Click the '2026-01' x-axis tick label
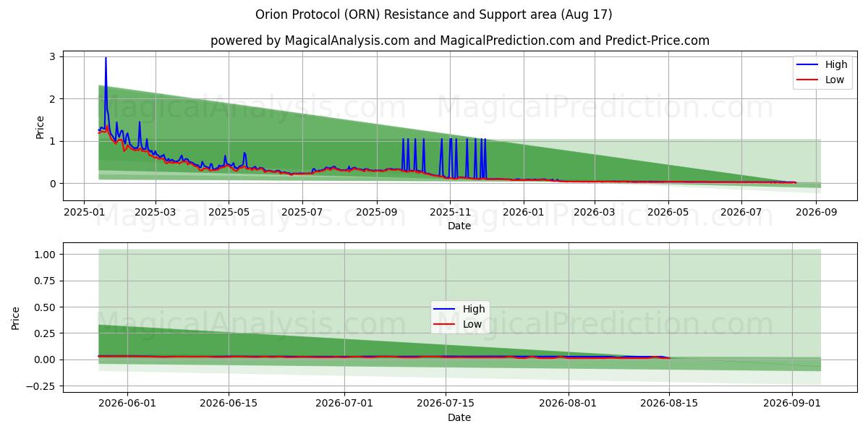 pos(524,212)
